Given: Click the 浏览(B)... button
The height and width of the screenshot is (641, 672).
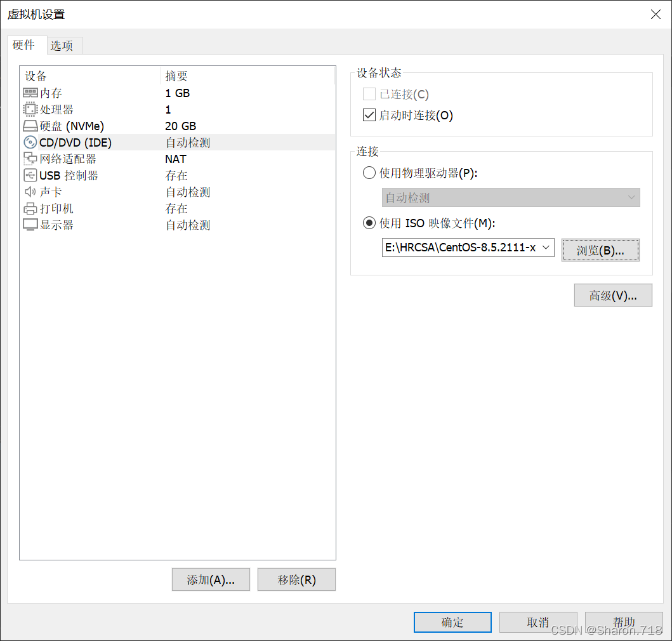Looking at the screenshot, I should pyautogui.click(x=600, y=250).
